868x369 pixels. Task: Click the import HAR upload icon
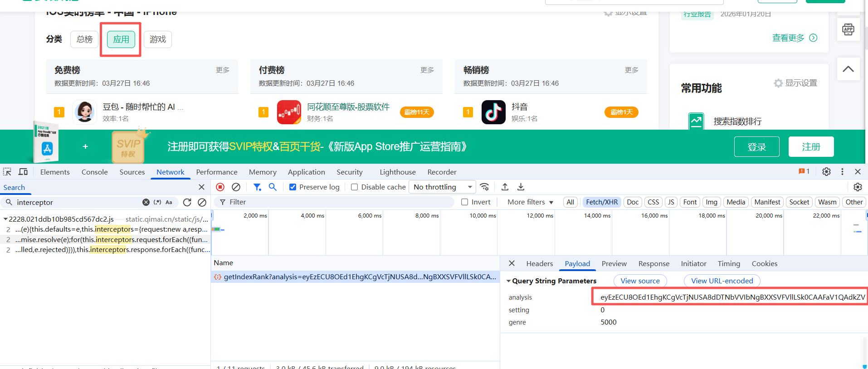(505, 187)
